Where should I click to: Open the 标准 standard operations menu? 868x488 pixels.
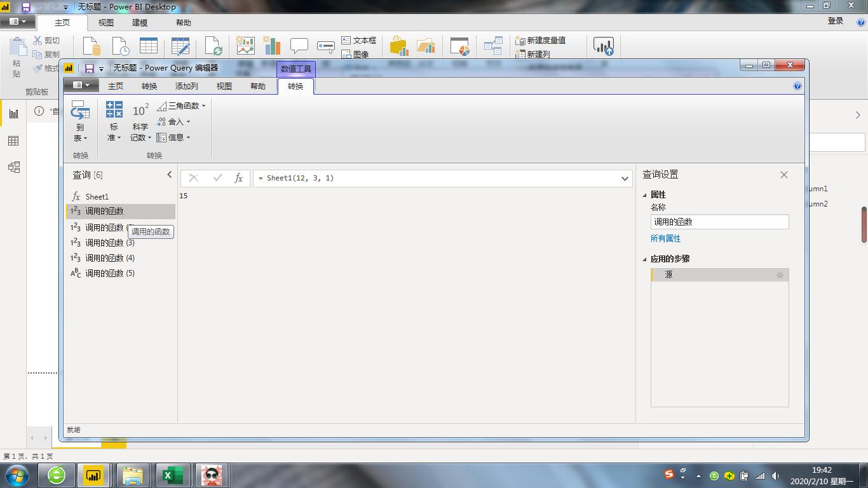pos(114,121)
